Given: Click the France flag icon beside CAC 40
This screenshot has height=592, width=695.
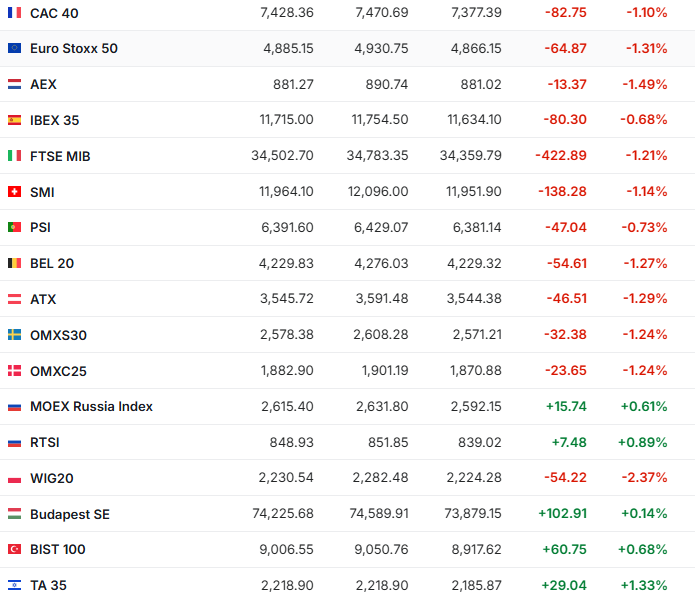Looking at the screenshot, I should (14, 13).
